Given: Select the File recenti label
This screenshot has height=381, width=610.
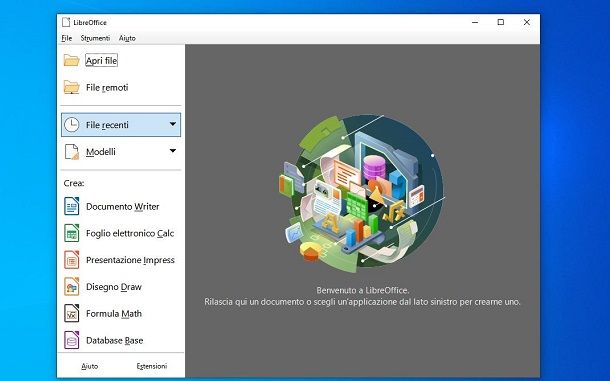Looking at the screenshot, I should click(x=107, y=125).
